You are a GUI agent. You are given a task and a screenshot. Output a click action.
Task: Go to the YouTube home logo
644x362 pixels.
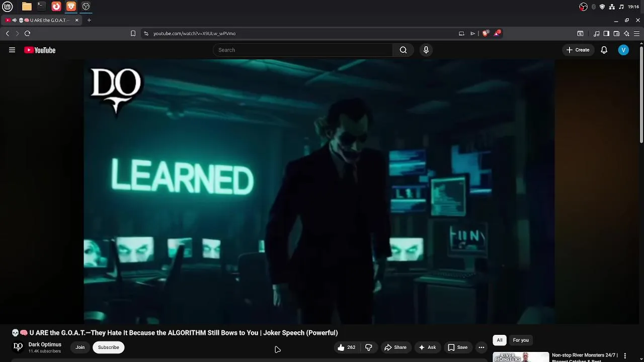click(40, 50)
